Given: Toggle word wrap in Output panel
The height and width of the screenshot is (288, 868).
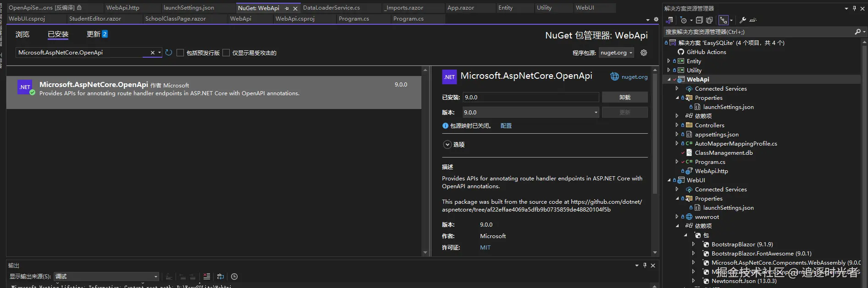Looking at the screenshot, I should [x=221, y=277].
